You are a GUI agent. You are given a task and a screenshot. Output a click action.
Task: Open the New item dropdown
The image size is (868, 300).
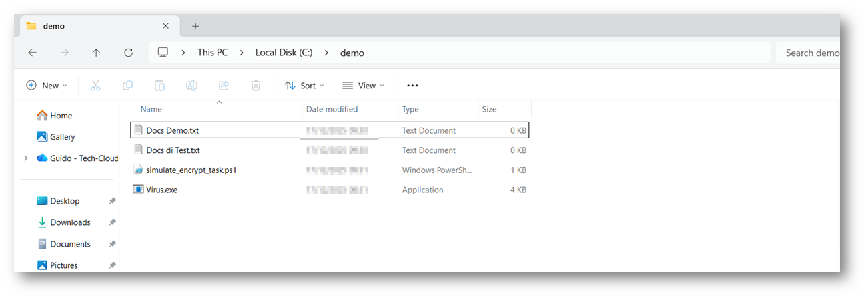tap(47, 86)
